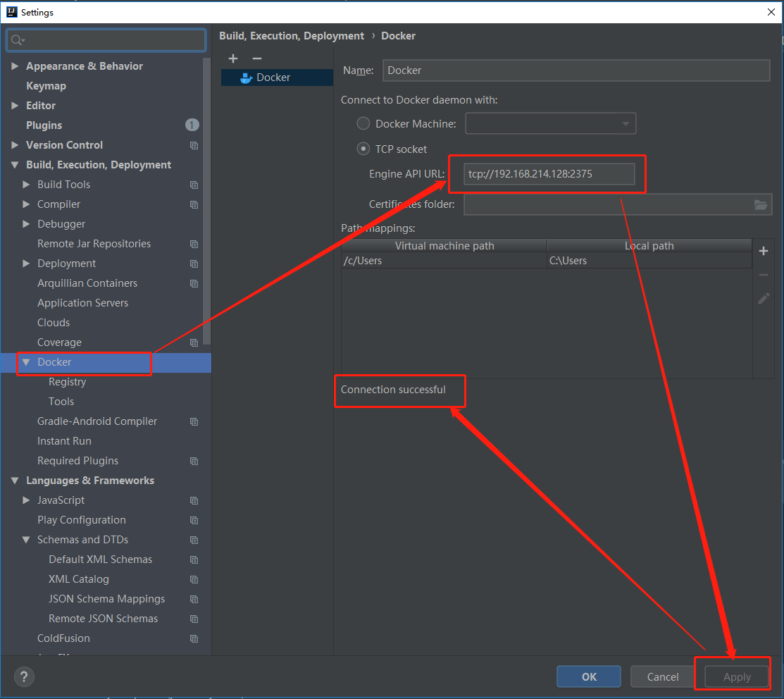The width and height of the screenshot is (784, 699).
Task: Click project-level icon next to Gradle-Android Compiler
Action: (194, 422)
